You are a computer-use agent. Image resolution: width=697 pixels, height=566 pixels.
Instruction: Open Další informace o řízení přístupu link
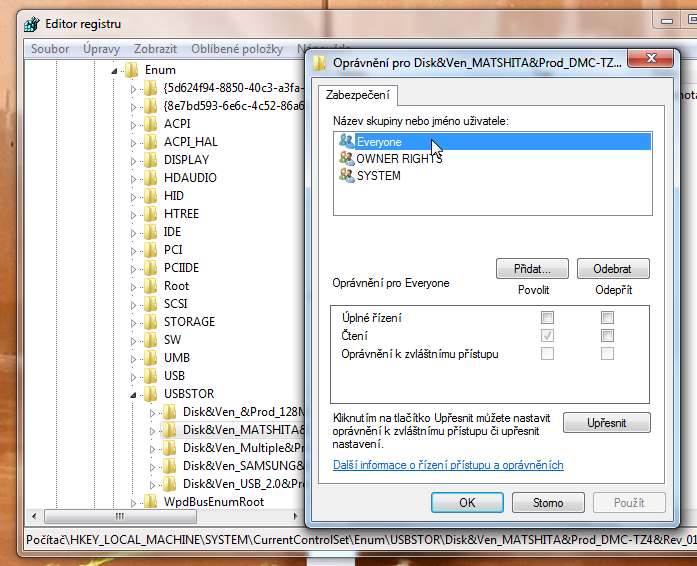click(x=448, y=465)
